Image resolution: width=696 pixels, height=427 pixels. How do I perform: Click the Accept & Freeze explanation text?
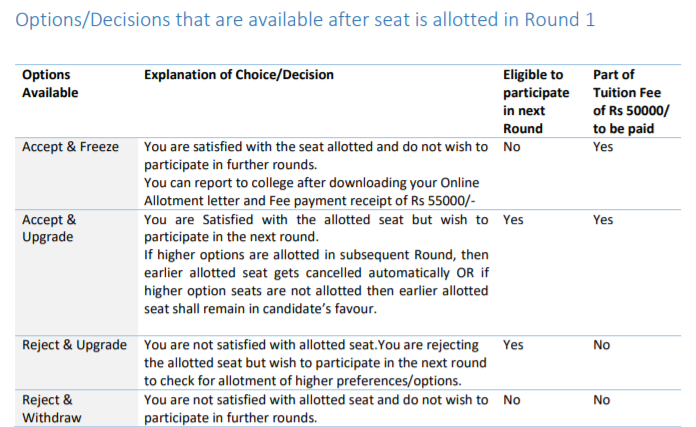pyautogui.click(x=316, y=173)
